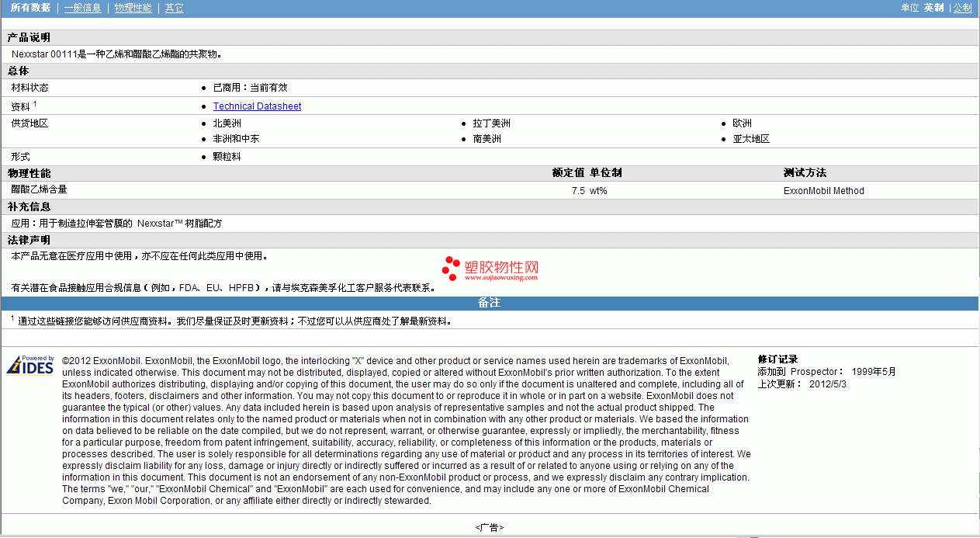Click the 南美洲 region entry
980x538 pixels.
(x=487, y=139)
